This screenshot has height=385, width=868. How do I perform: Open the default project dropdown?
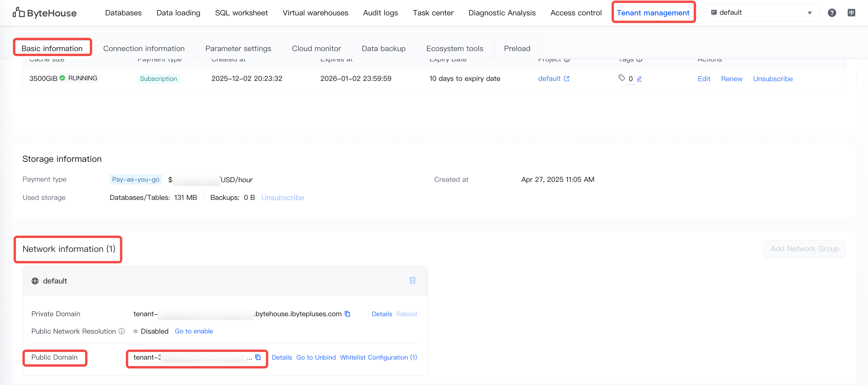[x=762, y=13]
